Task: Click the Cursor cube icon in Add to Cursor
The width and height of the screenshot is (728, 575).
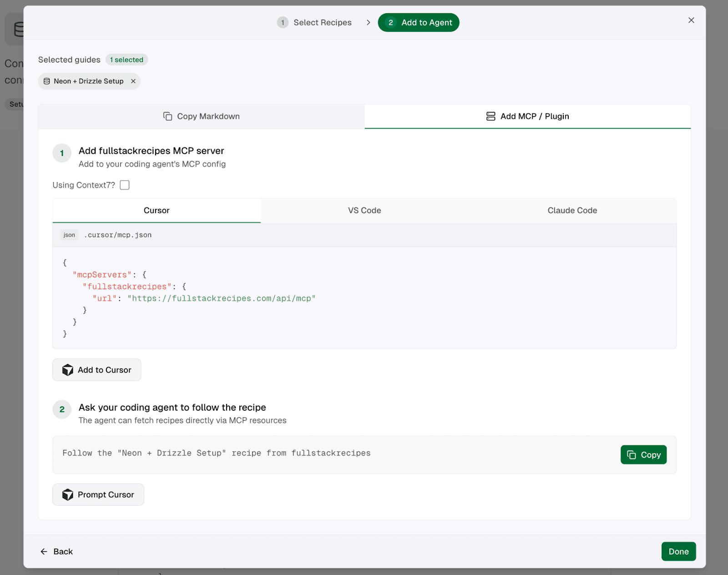Action: (x=68, y=370)
